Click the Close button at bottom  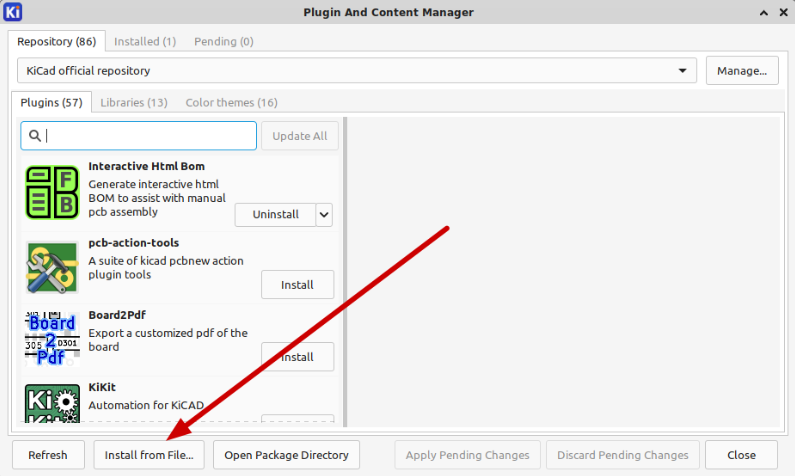(x=741, y=455)
